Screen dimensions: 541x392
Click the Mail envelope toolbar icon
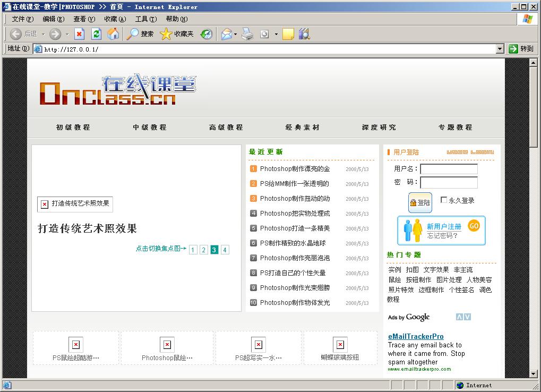point(226,34)
